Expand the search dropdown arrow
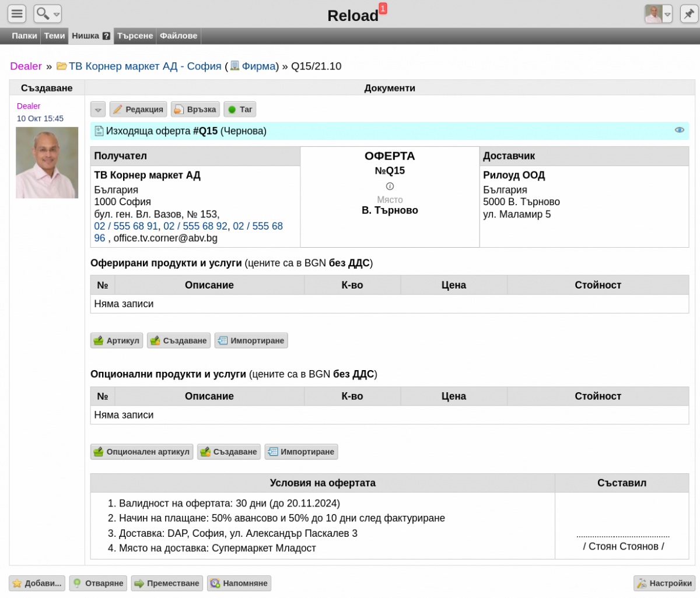This screenshot has height=598, width=700. (x=57, y=14)
